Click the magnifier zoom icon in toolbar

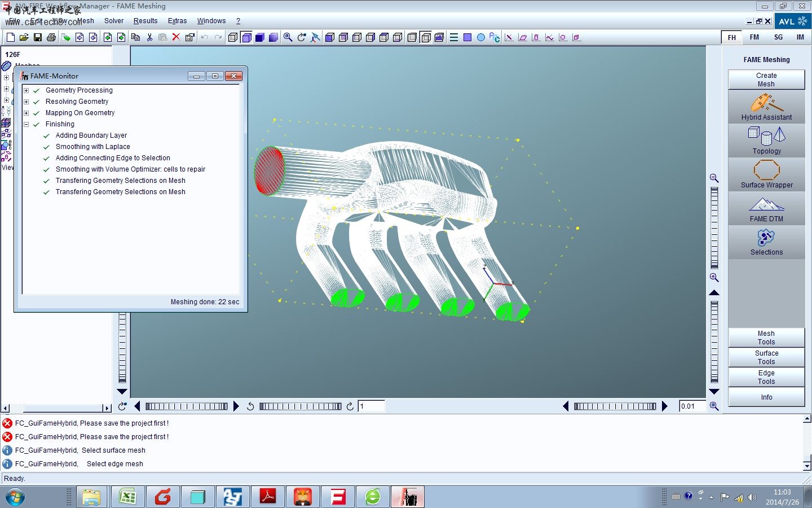[x=288, y=37]
